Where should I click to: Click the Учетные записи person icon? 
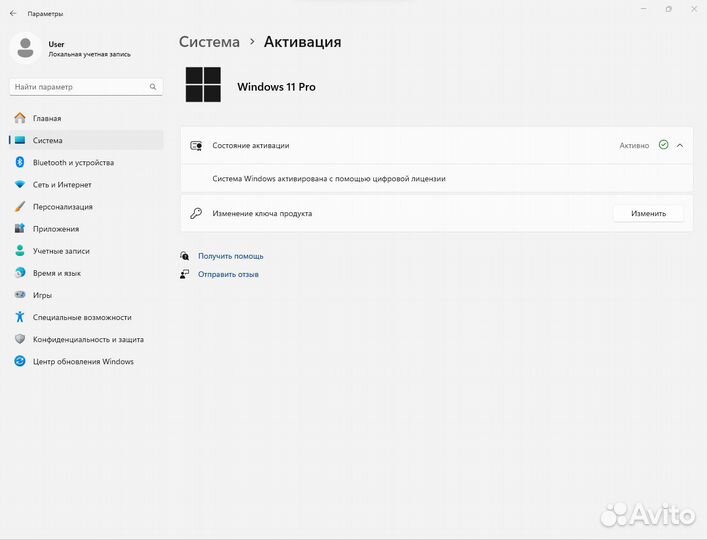point(20,251)
